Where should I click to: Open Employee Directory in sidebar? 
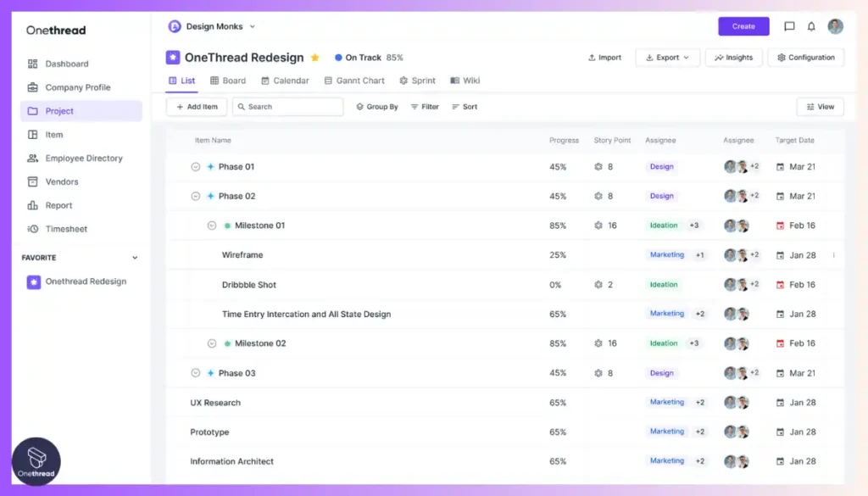click(x=75, y=159)
